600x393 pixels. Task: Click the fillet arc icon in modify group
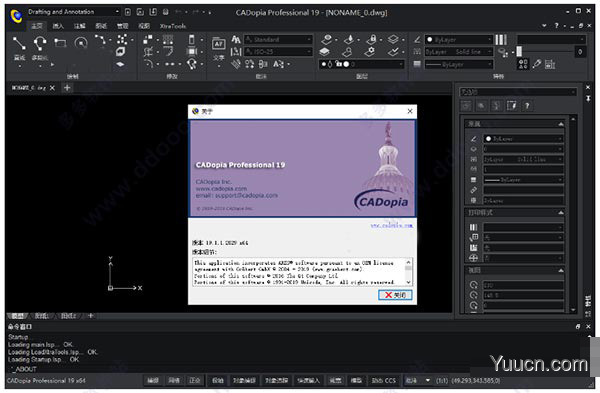[x=148, y=64]
